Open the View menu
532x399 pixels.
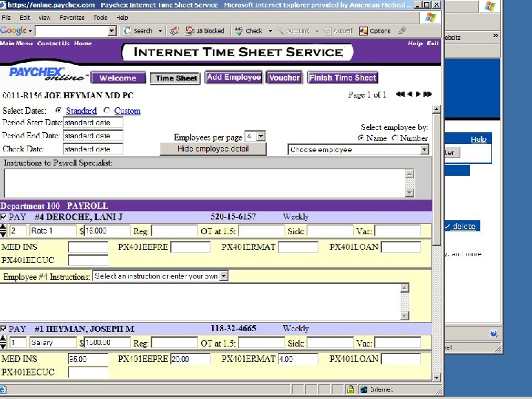coord(44,18)
